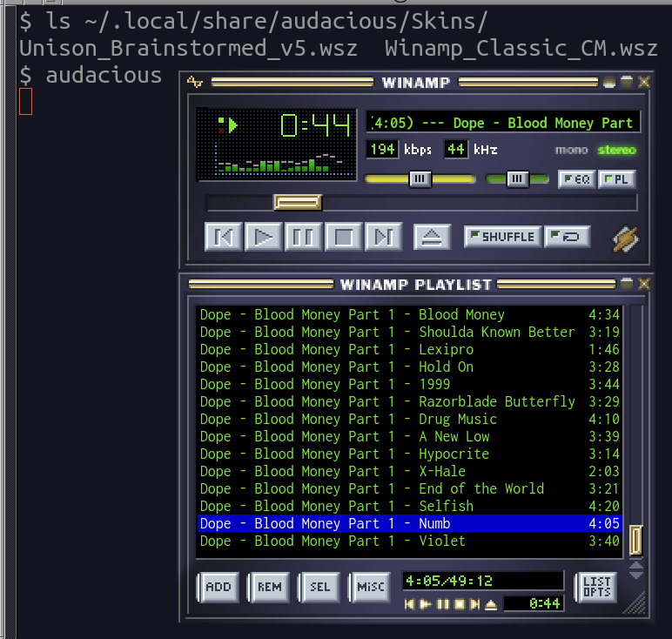Viewport: 672px width, 639px height.
Task: Open the SEL selection menu in playlist
Action: coord(319,588)
